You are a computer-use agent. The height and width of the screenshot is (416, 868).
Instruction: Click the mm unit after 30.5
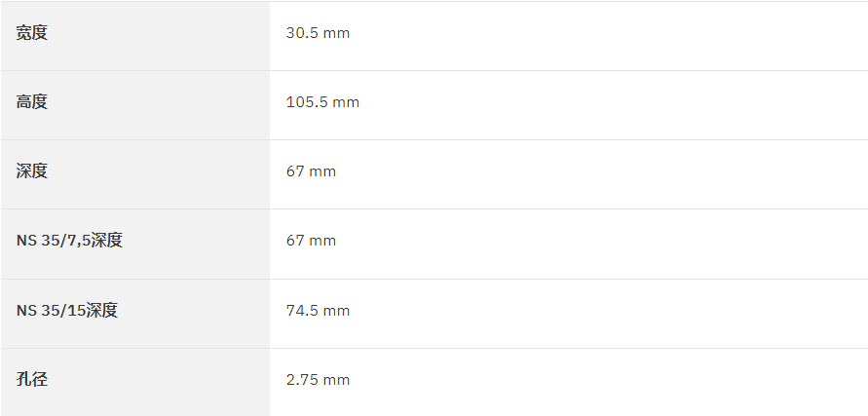pyautogui.click(x=336, y=34)
